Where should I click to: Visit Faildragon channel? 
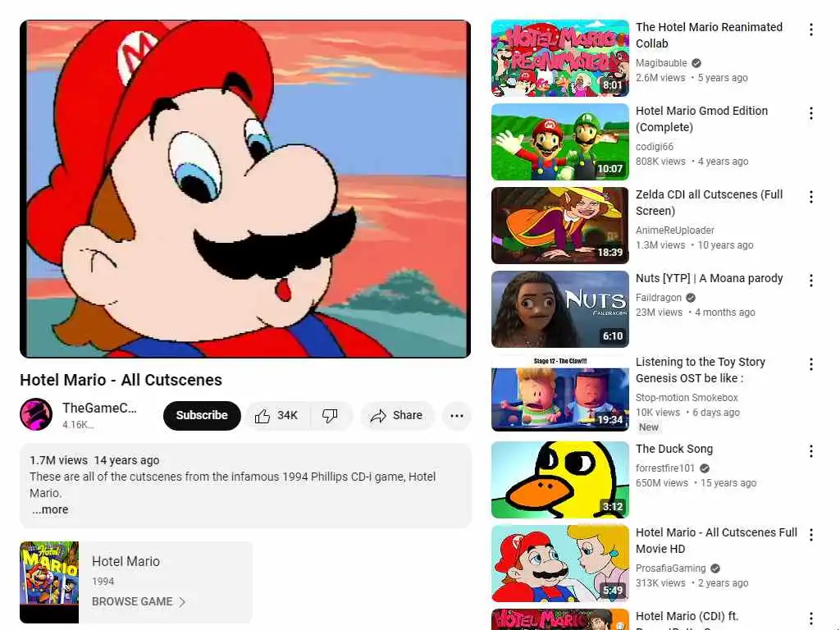click(x=659, y=297)
